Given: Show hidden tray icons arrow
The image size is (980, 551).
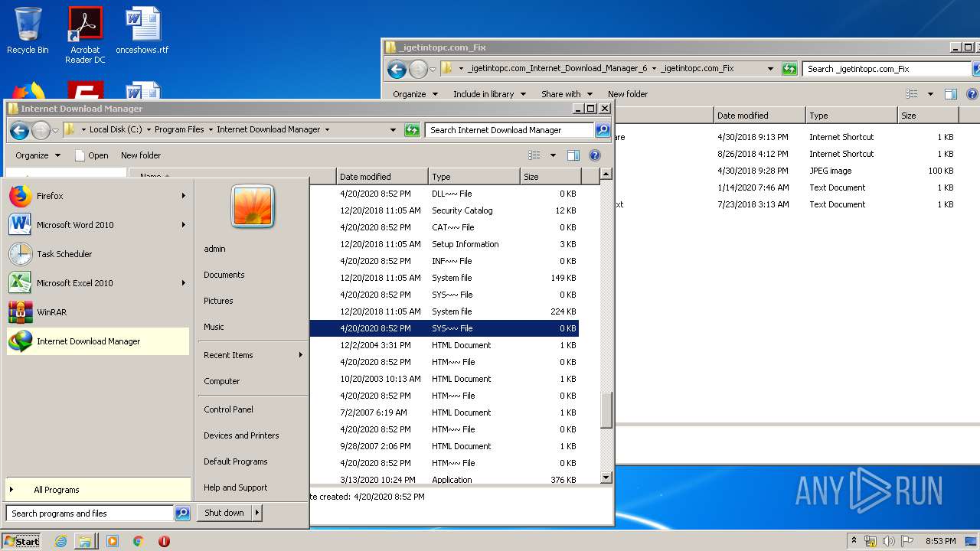Looking at the screenshot, I should point(854,541).
